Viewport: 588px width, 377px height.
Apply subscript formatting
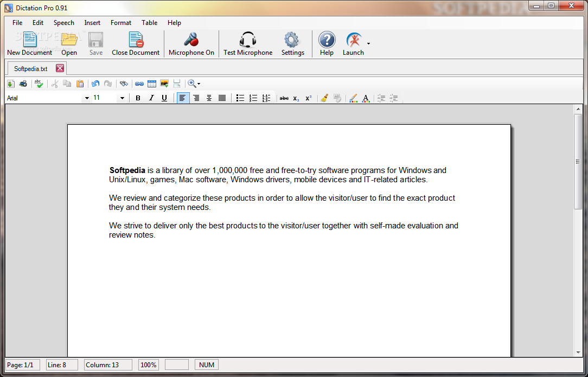coord(296,98)
